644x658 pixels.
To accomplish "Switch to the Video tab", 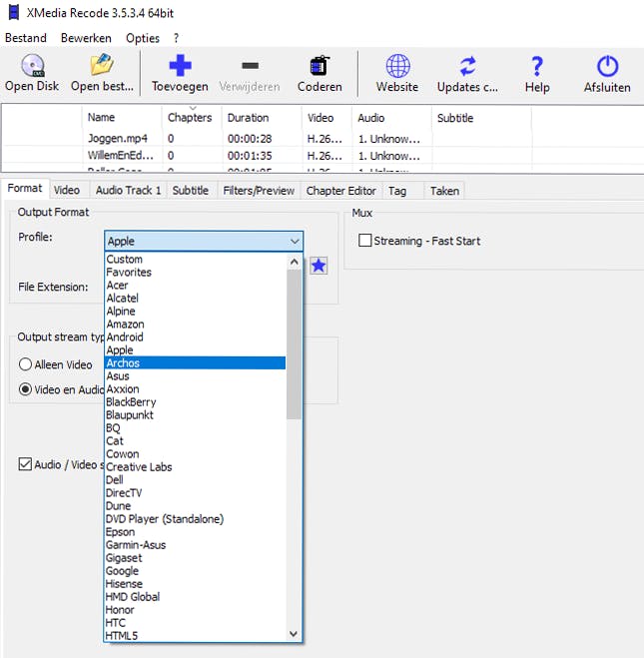I will tap(67, 190).
